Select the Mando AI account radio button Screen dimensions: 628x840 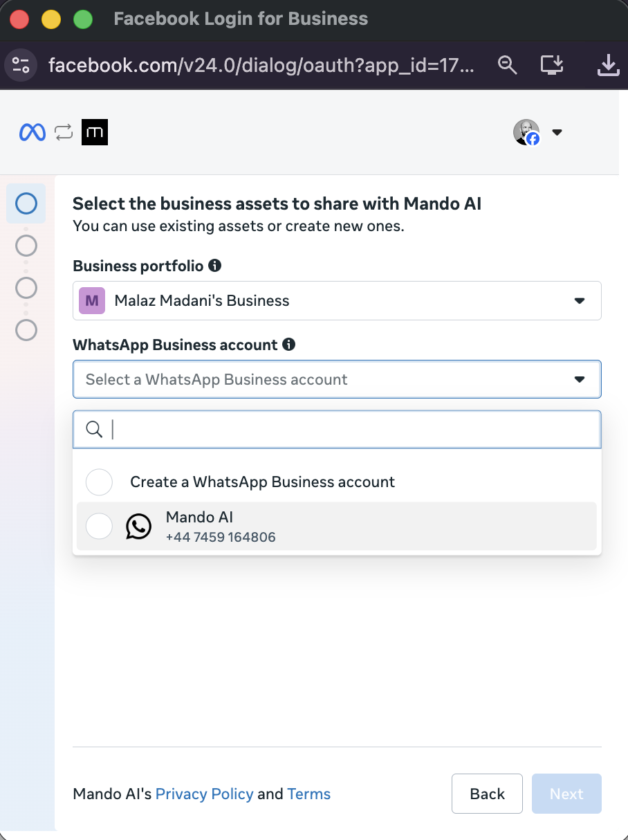(x=99, y=527)
